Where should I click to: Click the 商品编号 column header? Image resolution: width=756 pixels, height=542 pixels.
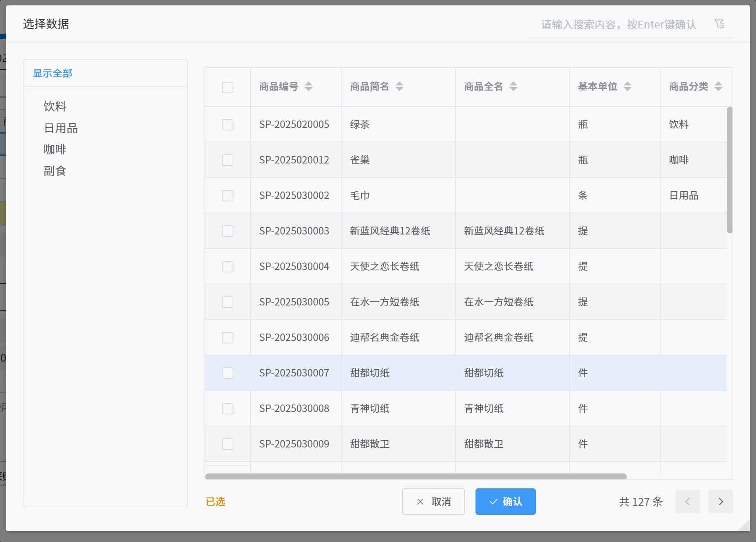point(295,87)
